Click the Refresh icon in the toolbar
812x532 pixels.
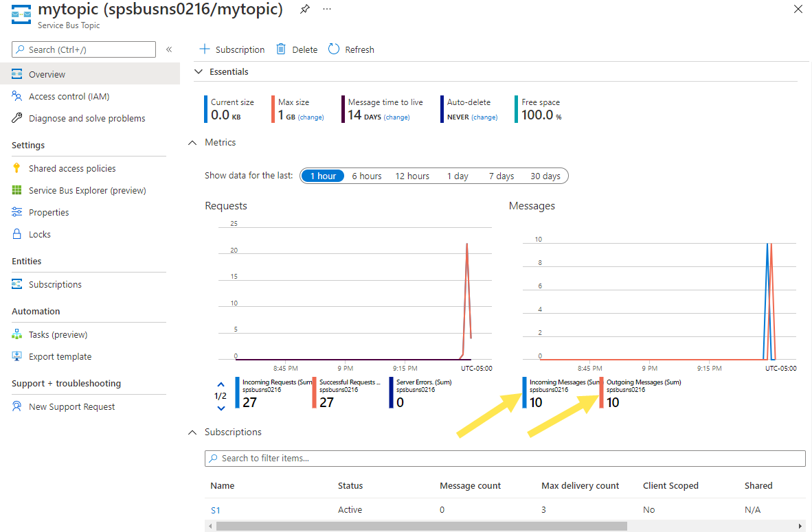click(x=334, y=49)
